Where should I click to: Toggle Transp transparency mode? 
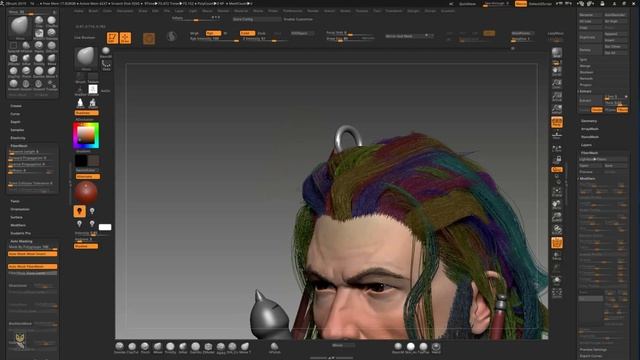click(x=557, y=255)
